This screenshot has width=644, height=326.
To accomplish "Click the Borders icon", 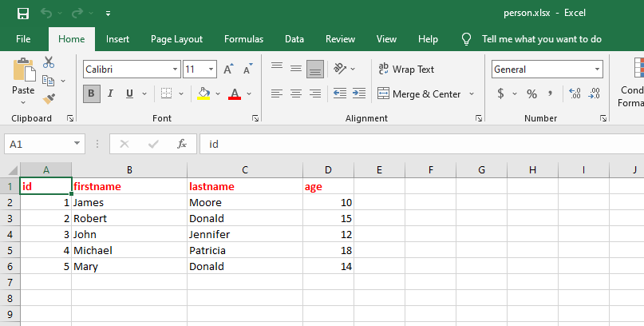I will click(166, 93).
